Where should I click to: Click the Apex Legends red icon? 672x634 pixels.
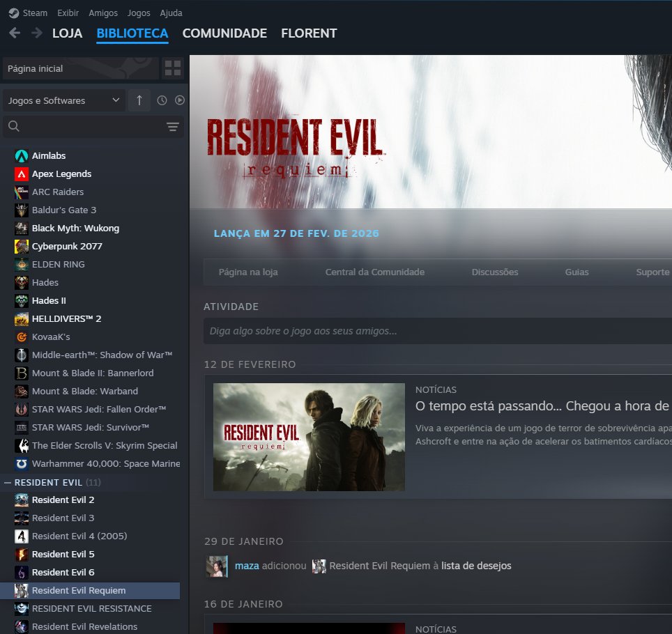coord(22,174)
